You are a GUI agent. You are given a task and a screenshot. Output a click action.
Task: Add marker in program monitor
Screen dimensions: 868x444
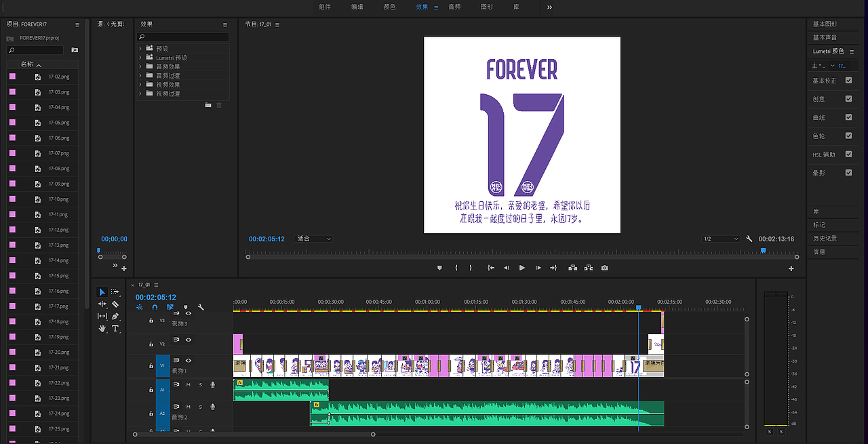pos(439,268)
